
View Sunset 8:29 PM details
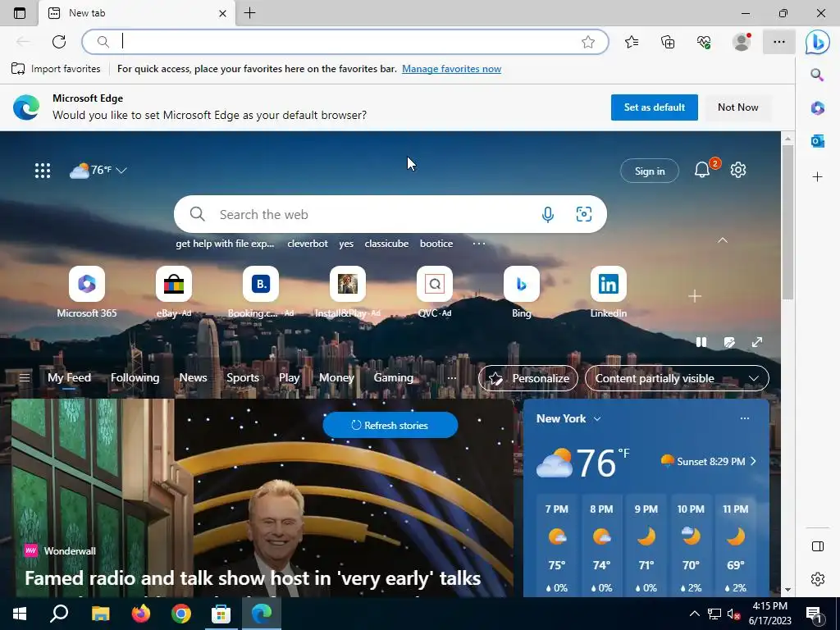[x=708, y=461]
